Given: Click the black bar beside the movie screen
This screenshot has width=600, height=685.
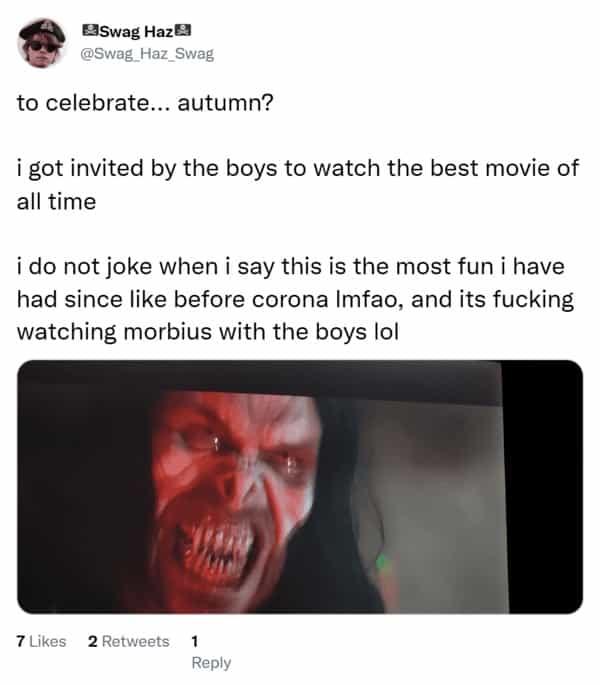Looking at the screenshot, I should (544, 487).
